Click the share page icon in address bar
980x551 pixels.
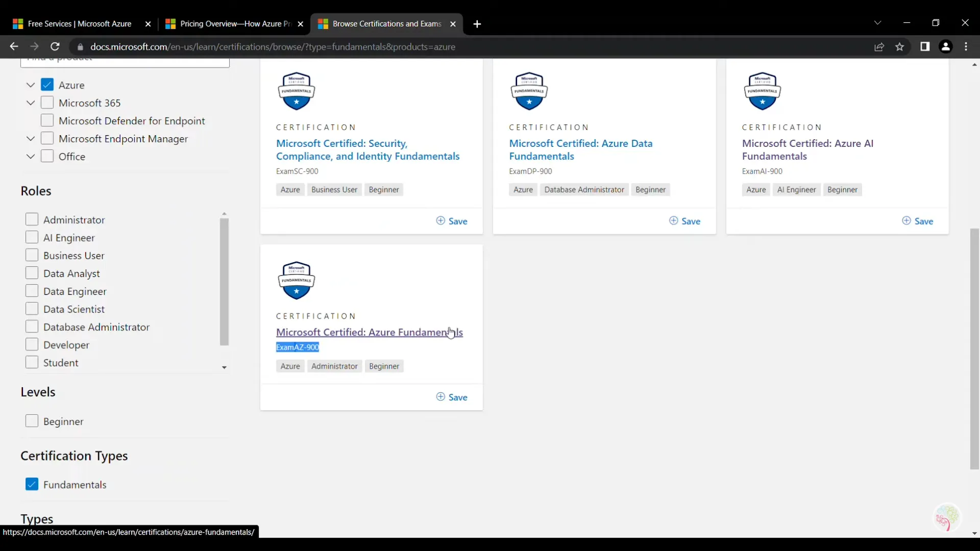879,47
